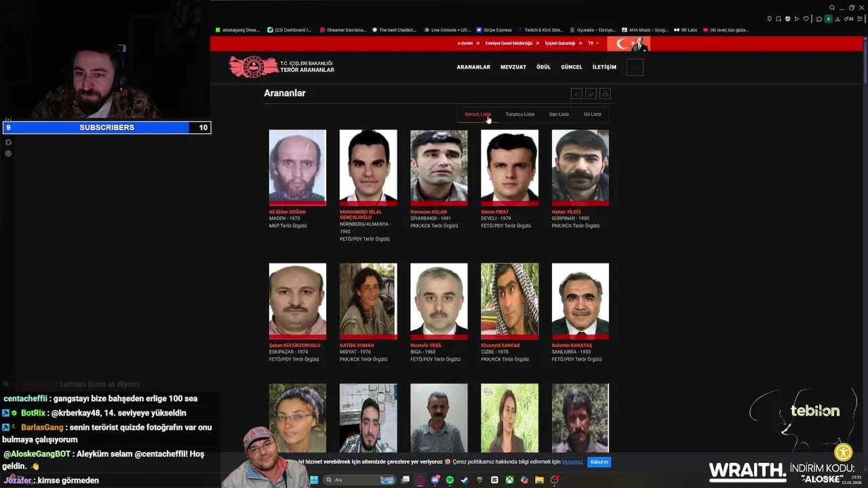Follow Emniyet Genel Müdürlüğü link
868x488 pixels.
pyautogui.click(x=512, y=43)
